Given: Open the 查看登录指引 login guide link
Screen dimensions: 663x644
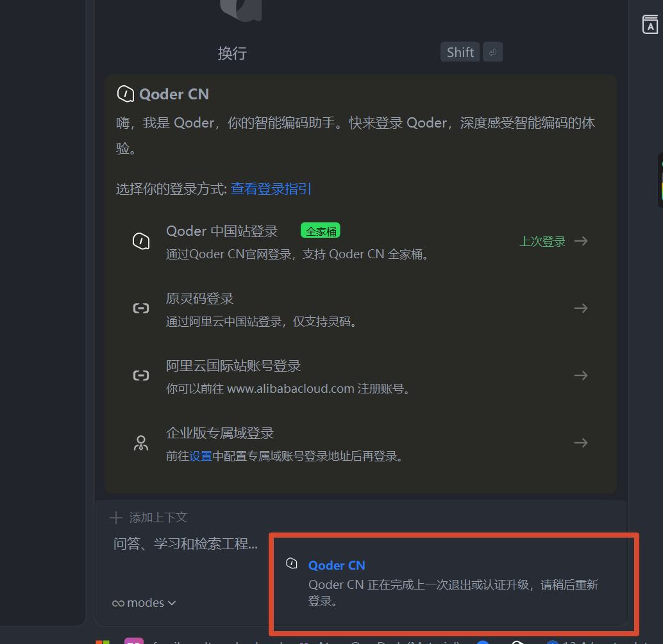Looking at the screenshot, I should pos(271,189).
